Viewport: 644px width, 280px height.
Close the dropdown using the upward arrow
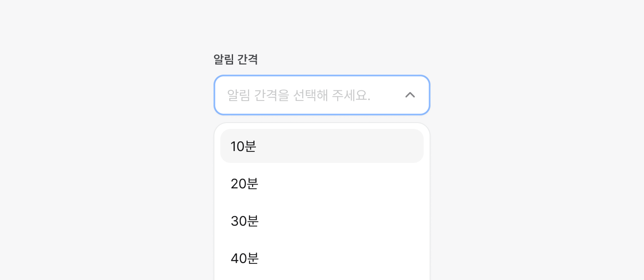[410, 95]
